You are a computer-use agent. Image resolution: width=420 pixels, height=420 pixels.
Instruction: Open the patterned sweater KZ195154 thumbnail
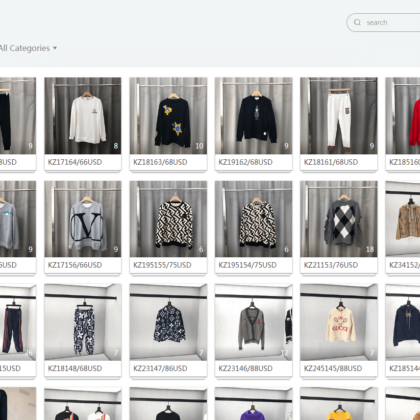(x=254, y=219)
